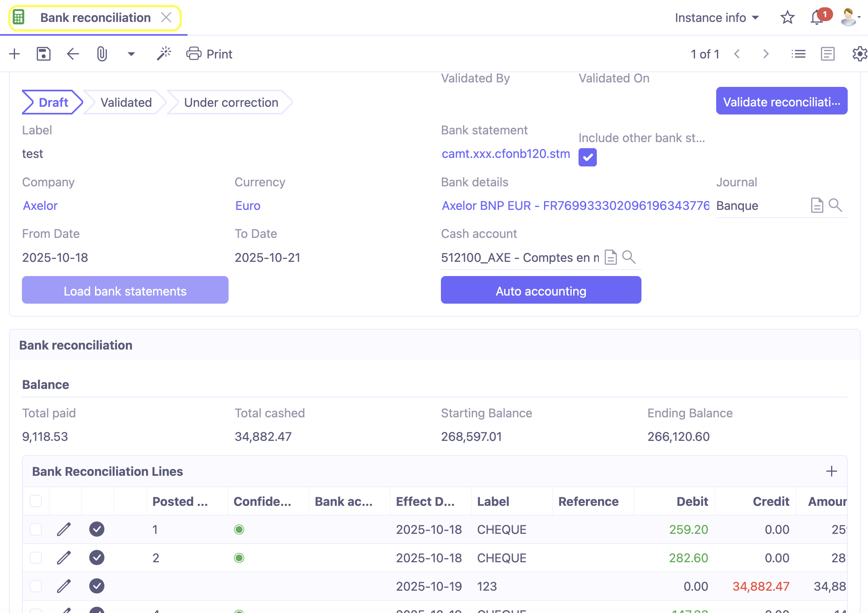The width and height of the screenshot is (868, 613).
Task: Open attachments via paperclip icon
Action: pyautogui.click(x=102, y=54)
